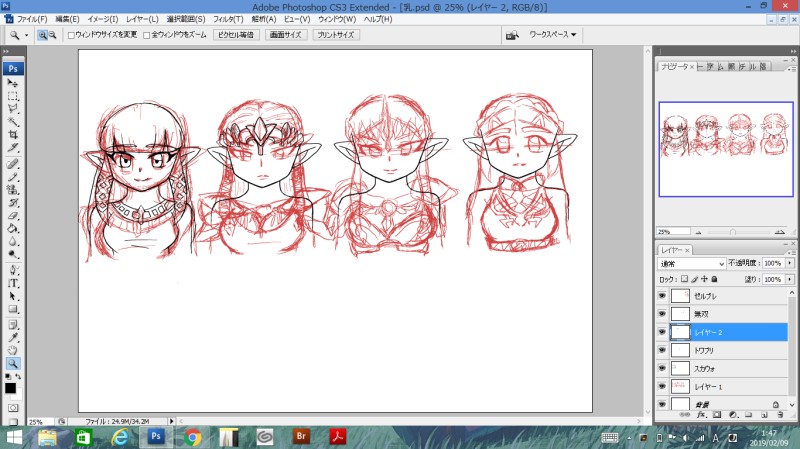Image resolution: width=800 pixels, height=449 pixels.
Task: Create a new layer group
Action: tap(748, 415)
